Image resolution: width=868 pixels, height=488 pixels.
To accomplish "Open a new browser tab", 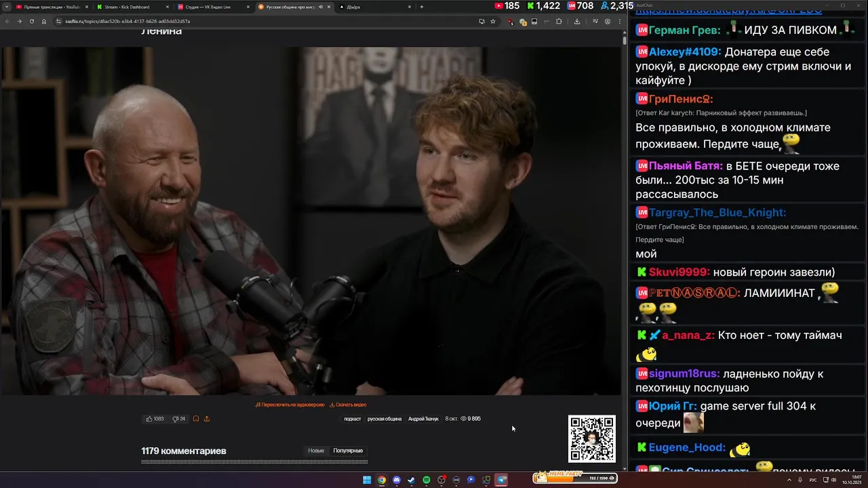I will coord(422,7).
